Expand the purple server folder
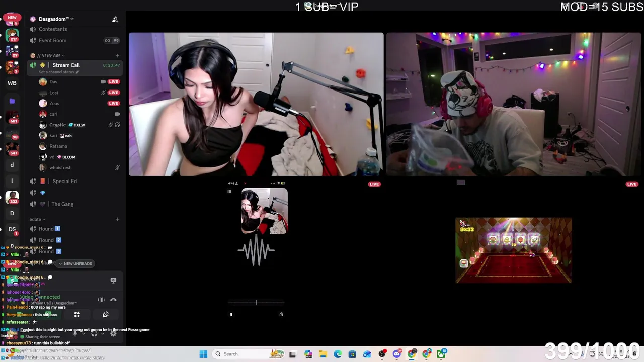 coord(12,101)
